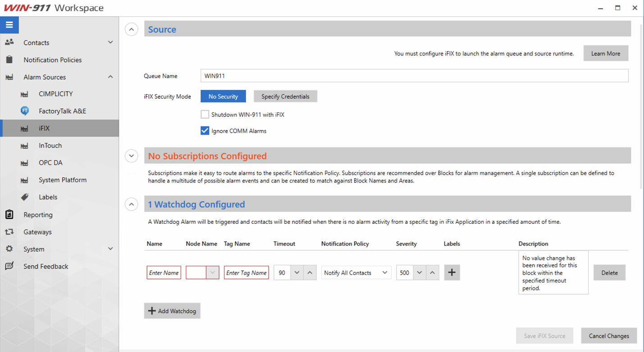Collapse the Source section
The height and width of the screenshot is (352, 644).
[x=131, y=30]
